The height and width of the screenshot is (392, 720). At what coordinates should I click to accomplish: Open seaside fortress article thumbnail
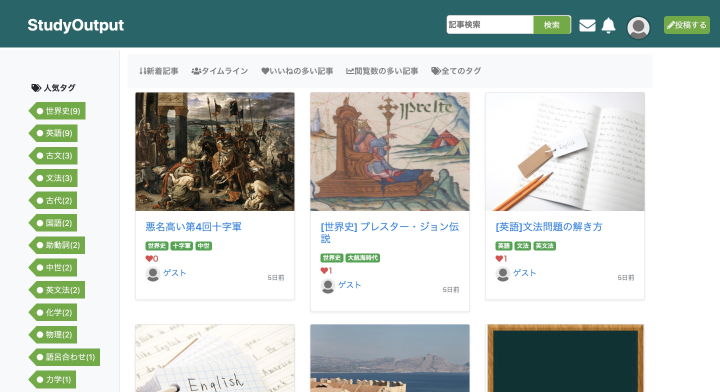390,358
